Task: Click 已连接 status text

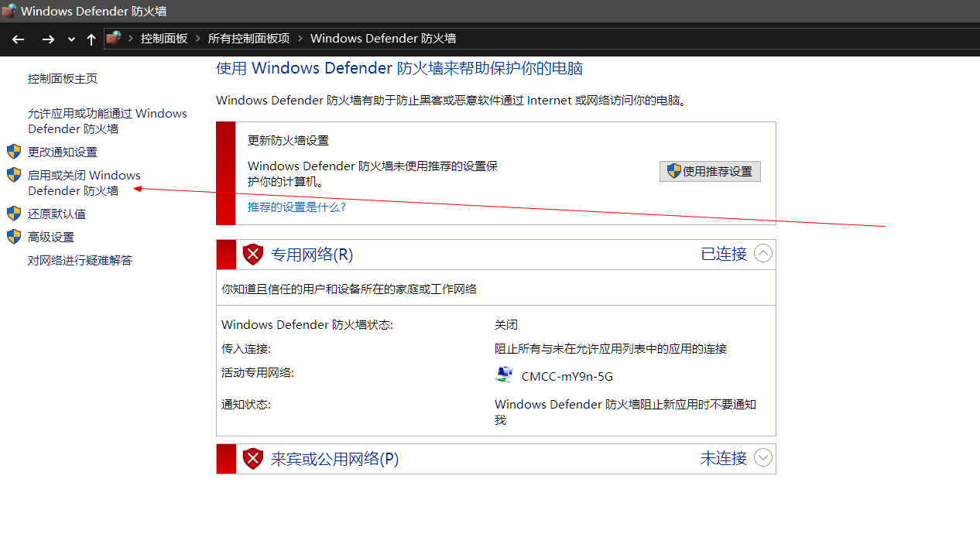Action: [x=724, y=253]
